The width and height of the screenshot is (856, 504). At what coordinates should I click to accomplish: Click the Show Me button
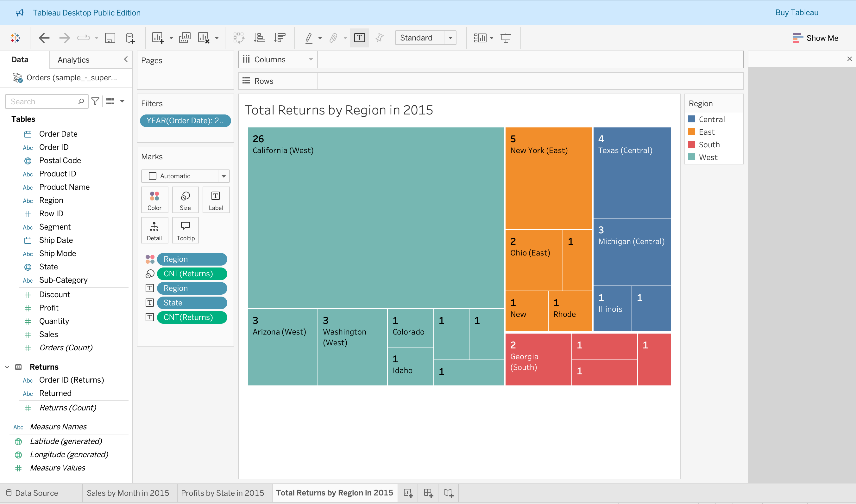pos(815,38)
